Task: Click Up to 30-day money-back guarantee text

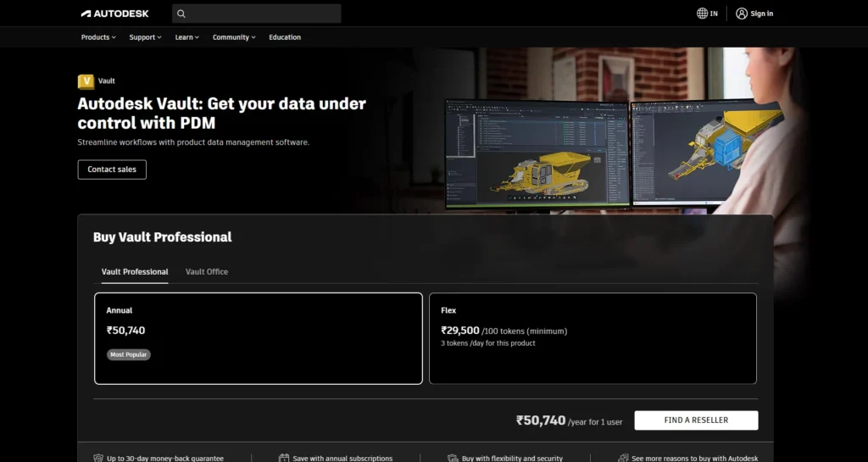Action: (x=165, y=458)
